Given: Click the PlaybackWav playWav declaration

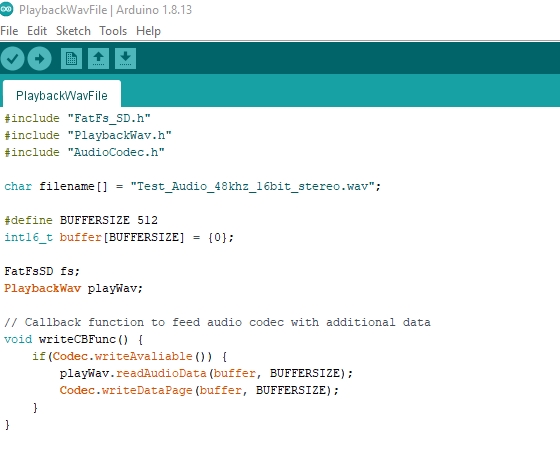Looking at the screenshot, I should click(74, 288).
